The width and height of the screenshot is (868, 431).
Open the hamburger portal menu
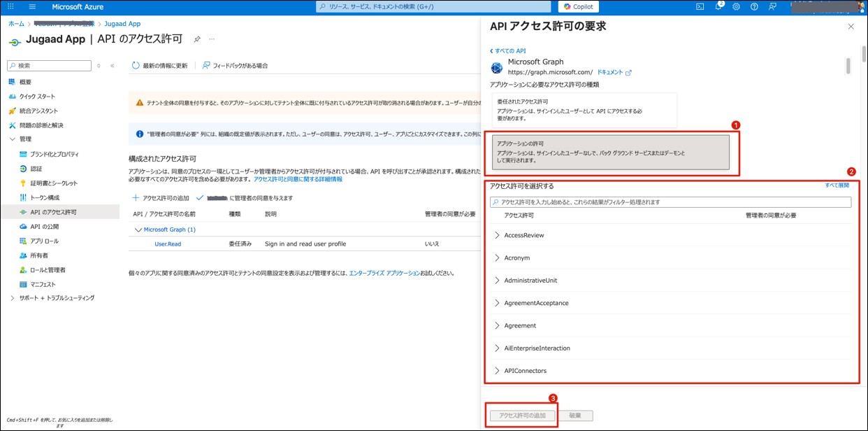32,6
